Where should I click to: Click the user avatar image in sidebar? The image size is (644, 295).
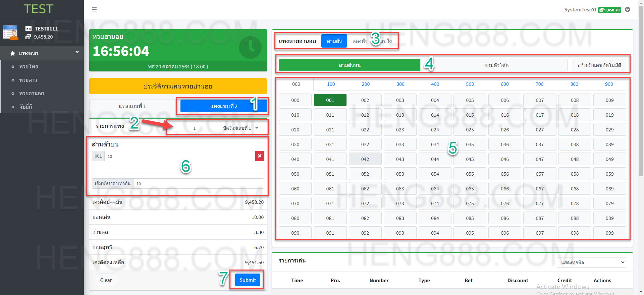tap(11, 33)
